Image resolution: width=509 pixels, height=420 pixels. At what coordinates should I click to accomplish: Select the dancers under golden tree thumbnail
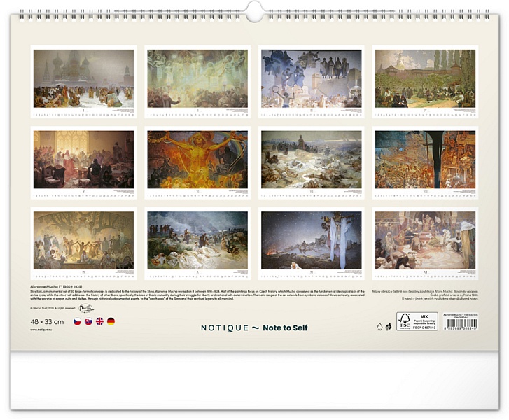point(83,240)
